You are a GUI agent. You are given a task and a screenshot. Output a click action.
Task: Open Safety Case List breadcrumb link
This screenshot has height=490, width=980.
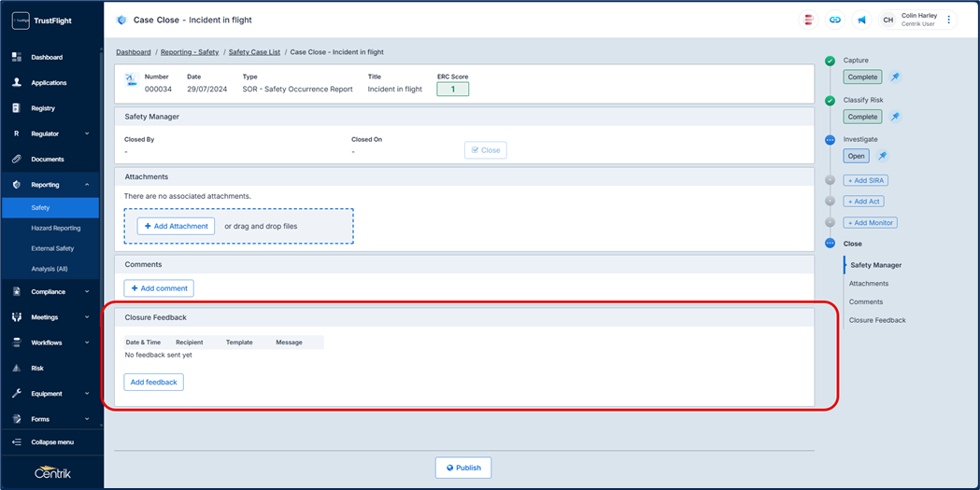tap(254, 52)
